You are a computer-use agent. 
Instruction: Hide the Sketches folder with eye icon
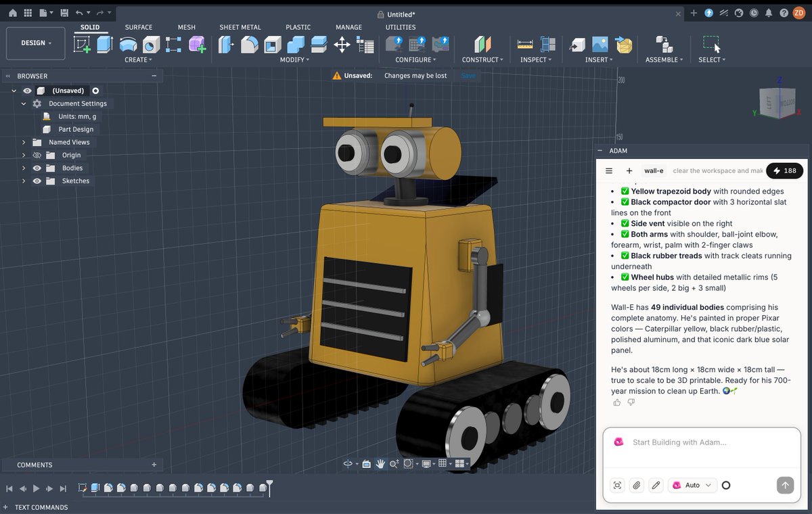pos(37,181)
